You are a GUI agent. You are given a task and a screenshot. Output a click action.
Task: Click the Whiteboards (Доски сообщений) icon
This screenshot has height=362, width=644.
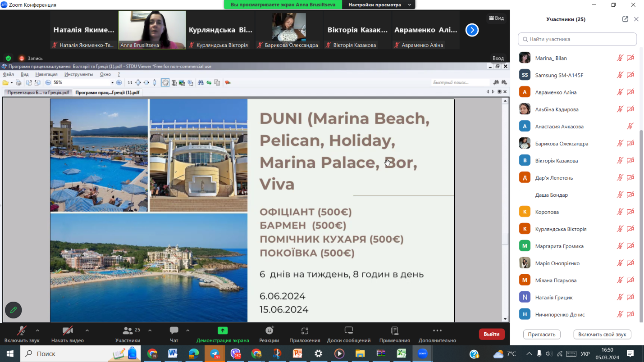(348, 331)
